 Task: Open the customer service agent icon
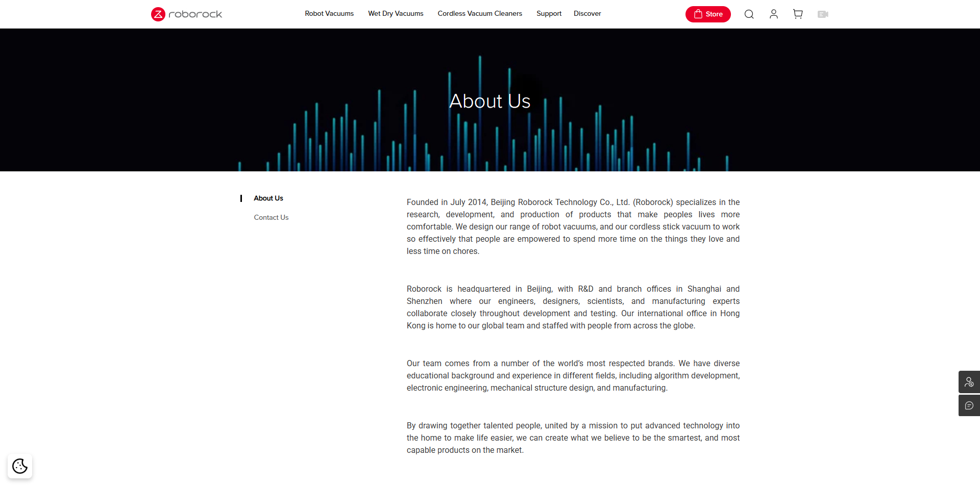[x=969, y=382]
